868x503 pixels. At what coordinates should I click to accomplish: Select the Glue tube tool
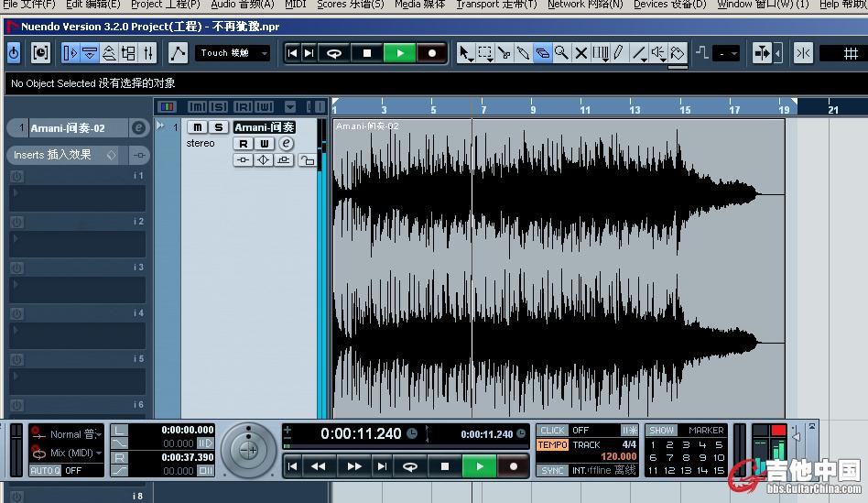(x=523, y=53)
